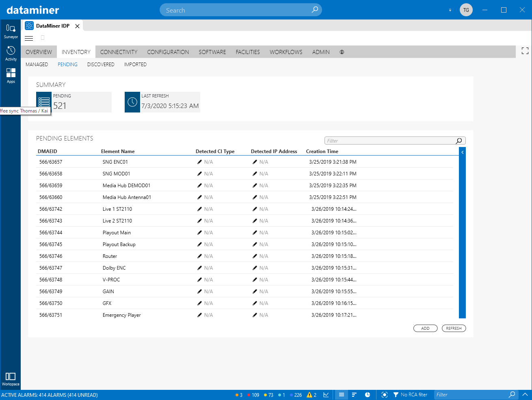Click the REFRESH button
532x400 pixels.
tap(454, 328)
